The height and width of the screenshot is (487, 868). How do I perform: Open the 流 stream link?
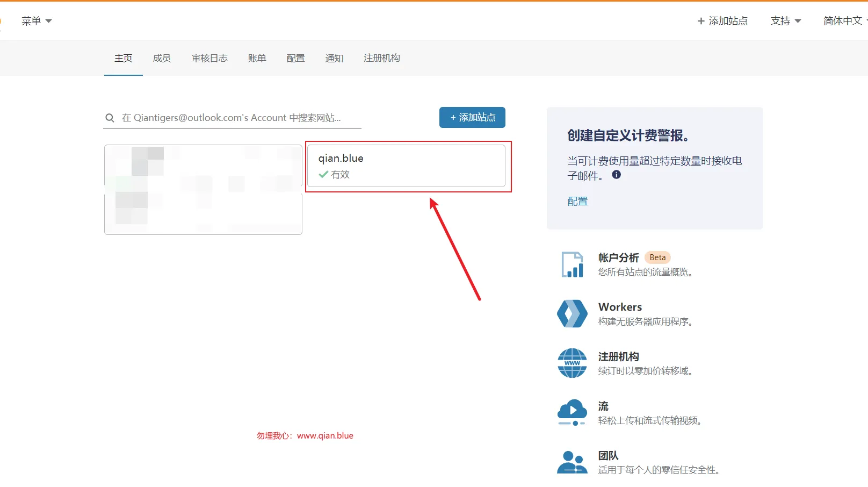point(604,406)
